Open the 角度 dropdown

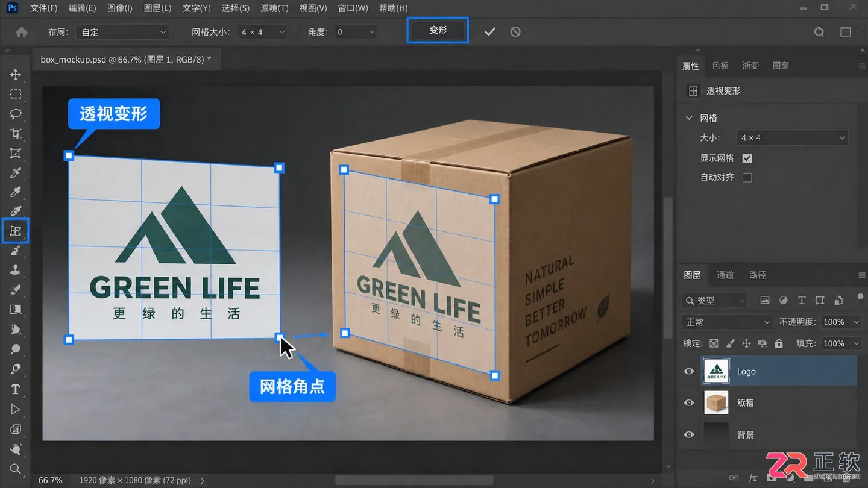[356, 32]
